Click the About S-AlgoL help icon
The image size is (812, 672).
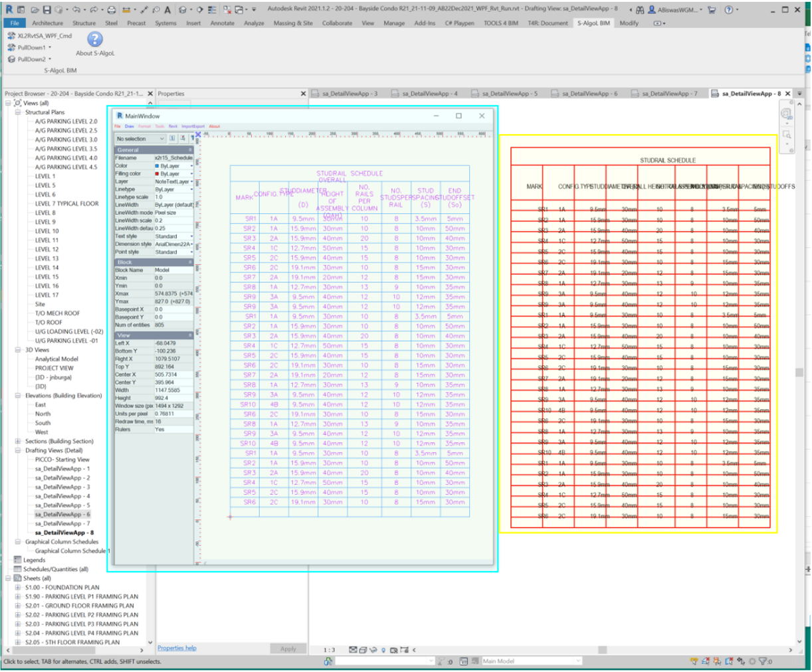[95, 40]
